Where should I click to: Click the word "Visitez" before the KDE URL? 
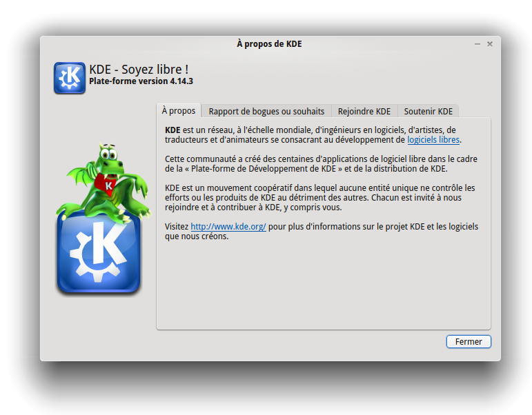point(177,227)
